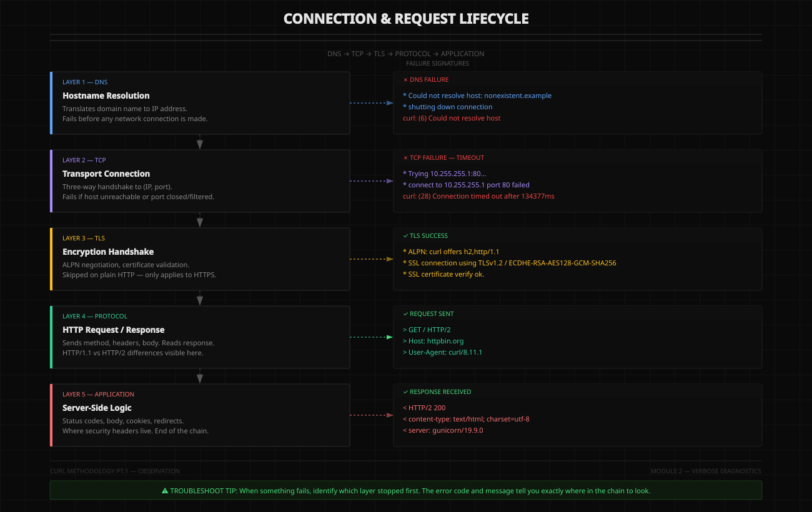This screenshot has width=812, height=512.
Task: Select the LAYER 3 — TLS Encryption Handshake card
Action: 200,258
